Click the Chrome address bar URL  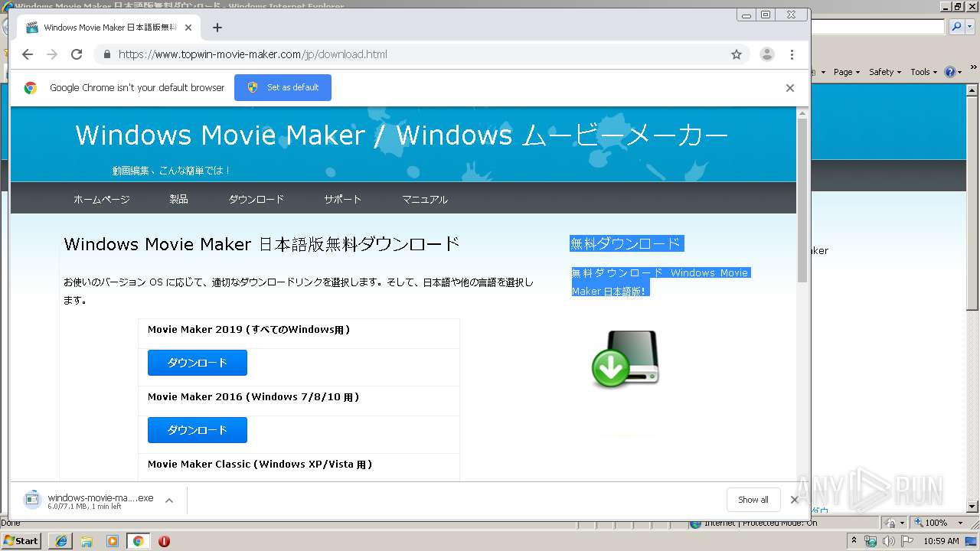(x=253, y=54)
